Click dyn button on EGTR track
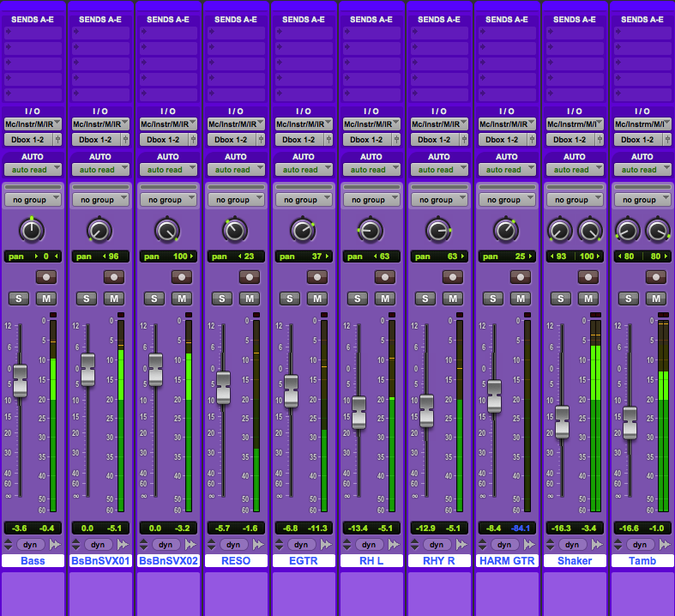Screen dimensions: 675x616 click(301, 545)
